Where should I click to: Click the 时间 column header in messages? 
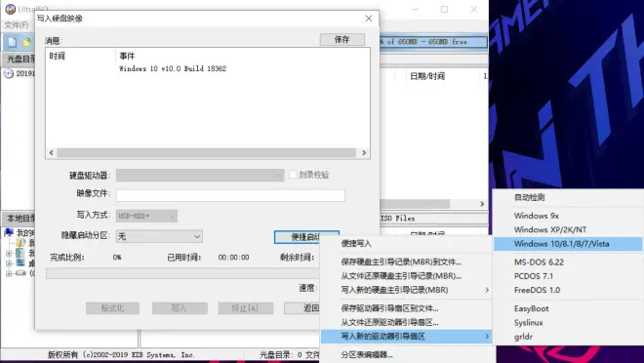pos(58,56)
